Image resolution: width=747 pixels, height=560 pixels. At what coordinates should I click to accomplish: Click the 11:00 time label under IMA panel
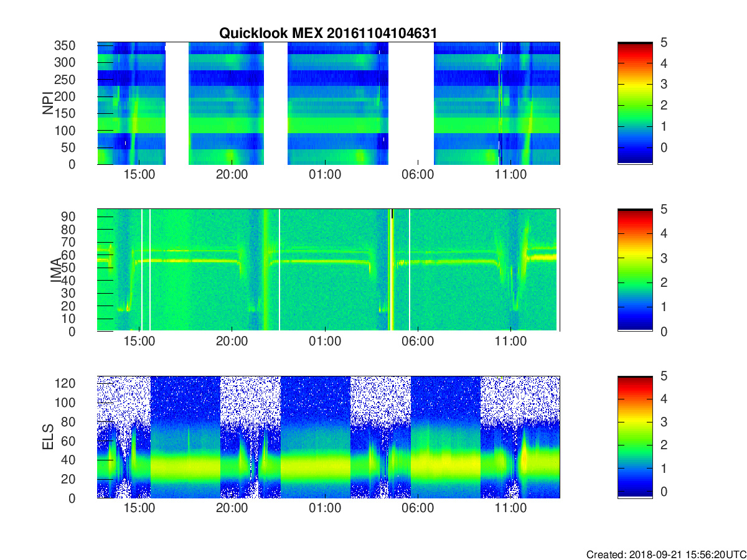(x=510, y=342)
